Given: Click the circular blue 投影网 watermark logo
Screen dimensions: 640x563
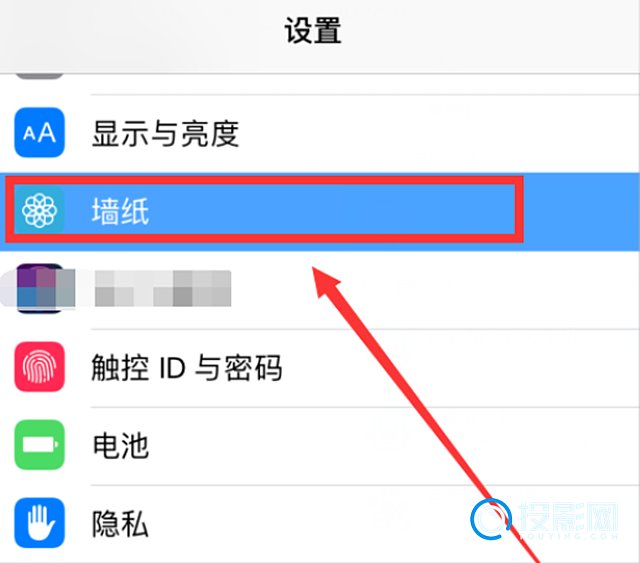Looking at the screenshot, I should (491, 518).
